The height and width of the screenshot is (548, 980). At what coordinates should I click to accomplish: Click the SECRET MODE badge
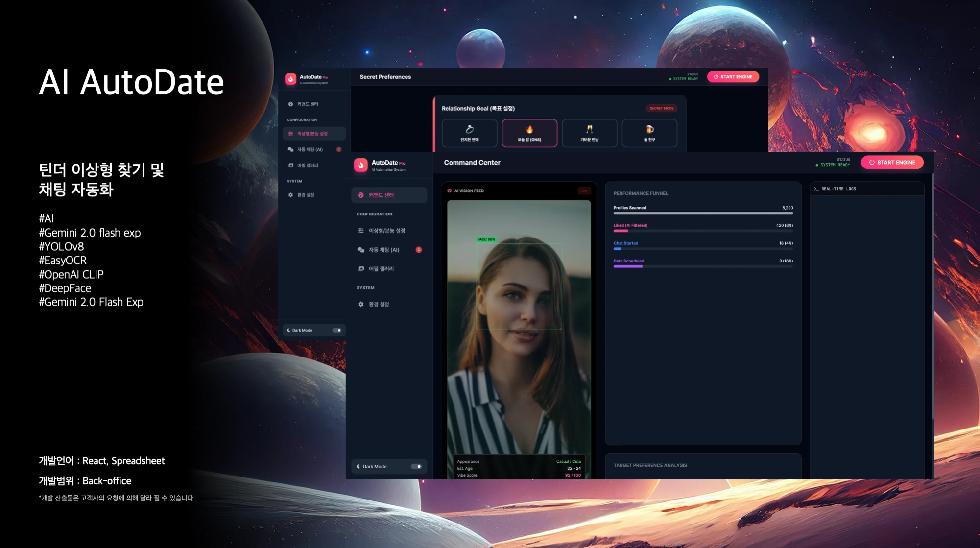pyautogui.click(x=661, y=108)
